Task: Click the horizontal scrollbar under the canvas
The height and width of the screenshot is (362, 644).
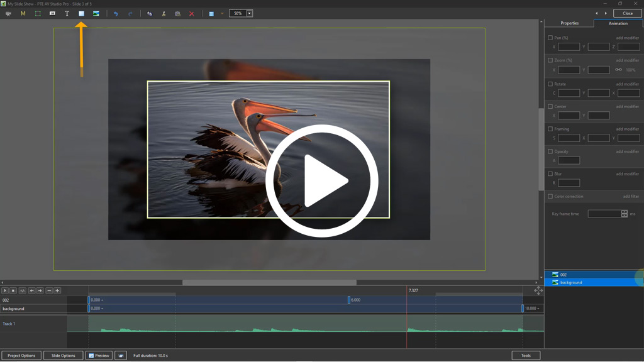Action: tap(269, 282)
